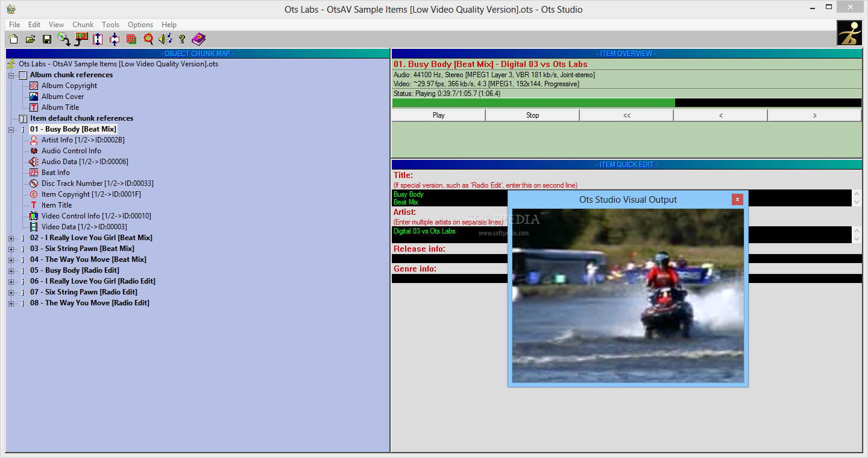Expand 04 - The Way You Move [Beat Mix]
868x458 pixels.
tap(11, 260)
